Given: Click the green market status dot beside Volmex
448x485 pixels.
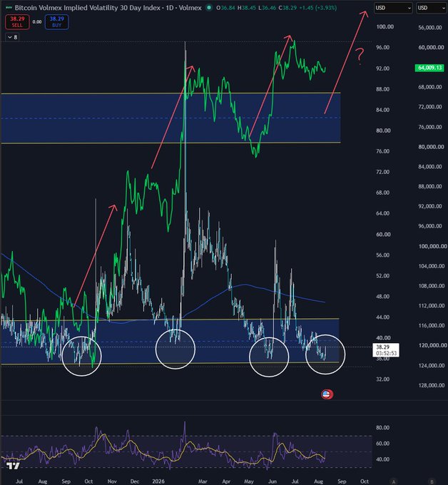Looking at the screenshot, I should click(x=209, y=8).
